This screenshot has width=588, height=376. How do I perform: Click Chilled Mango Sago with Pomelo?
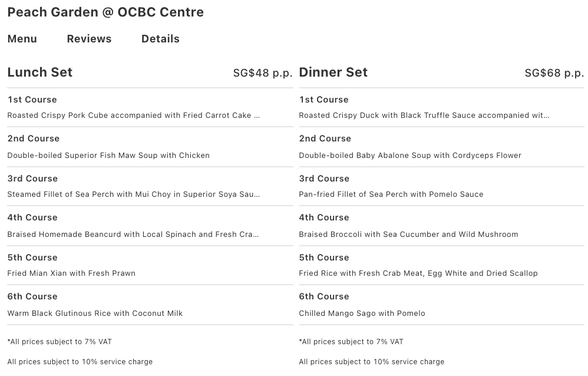tap(362, 314)
